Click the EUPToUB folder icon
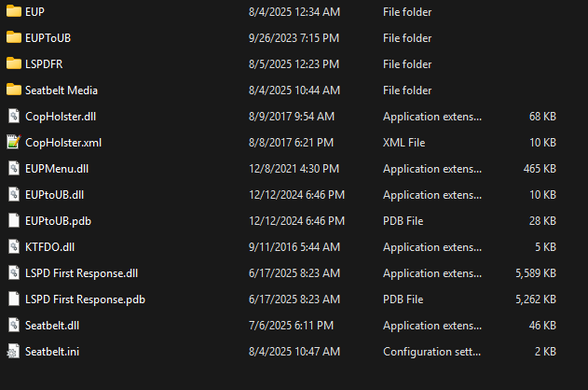Screen dimensions: 588x390 [13, 38]
